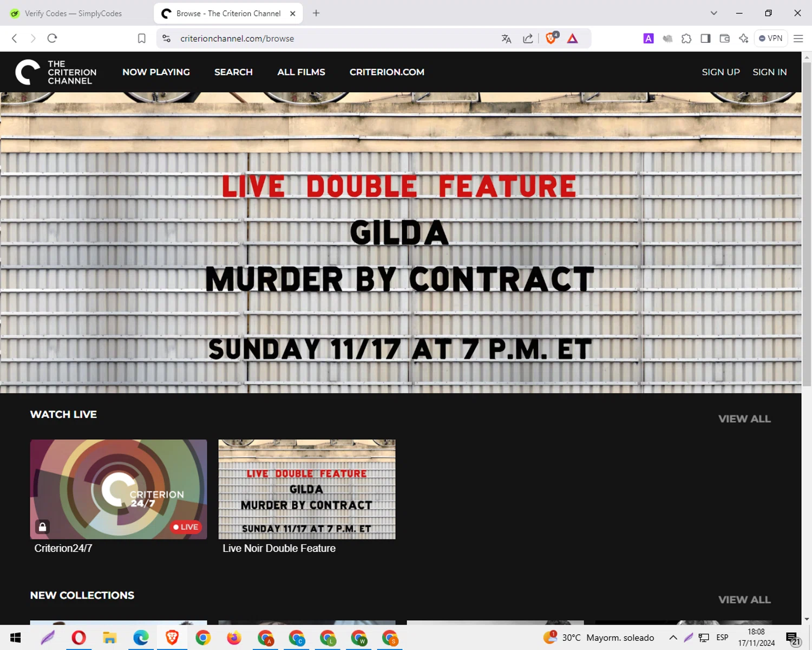Show hidden system tray icons
812x650 pixels.
673,638
